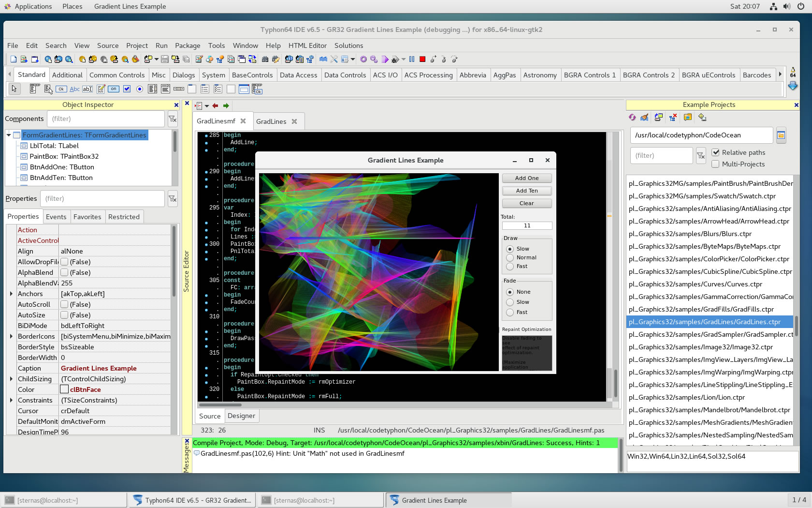Pick the TCheckBox component palette icon
812x508 pixels.
pyautogui.click(x=127, y=89)
